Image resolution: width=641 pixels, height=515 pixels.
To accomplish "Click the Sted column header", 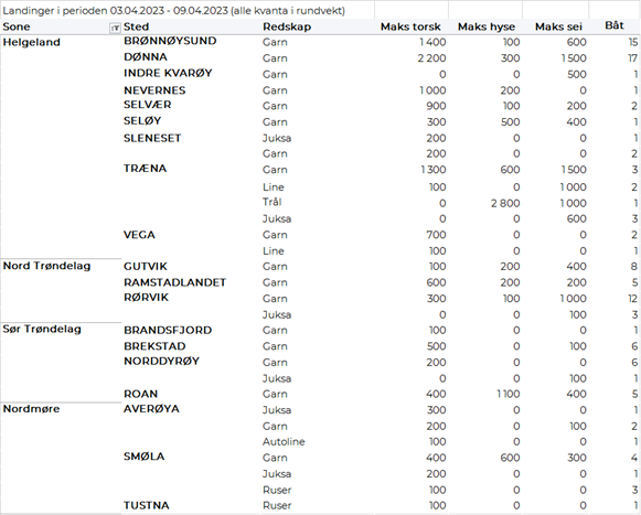I will pos(136,27).
